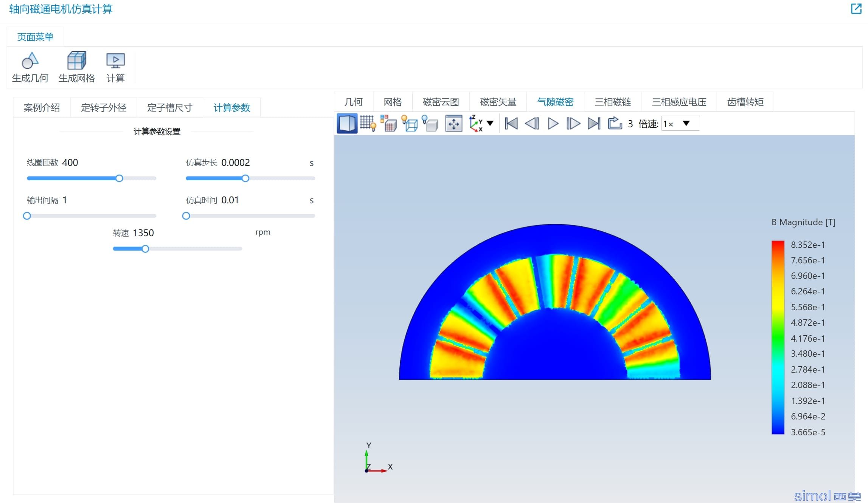Screen dimensions: 868x503
Task: Toggle solid box lighting icon
Action: [430, 124]
